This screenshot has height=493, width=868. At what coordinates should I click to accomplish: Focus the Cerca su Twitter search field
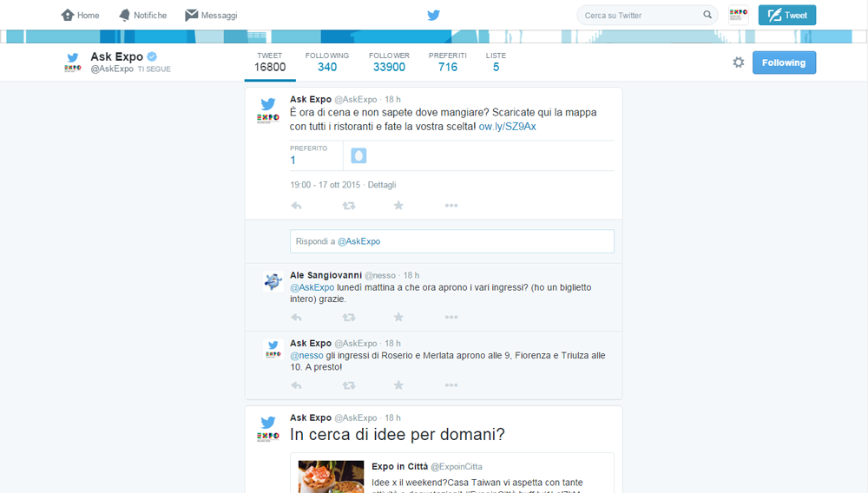pyautogui.click(x=647, y=15)
